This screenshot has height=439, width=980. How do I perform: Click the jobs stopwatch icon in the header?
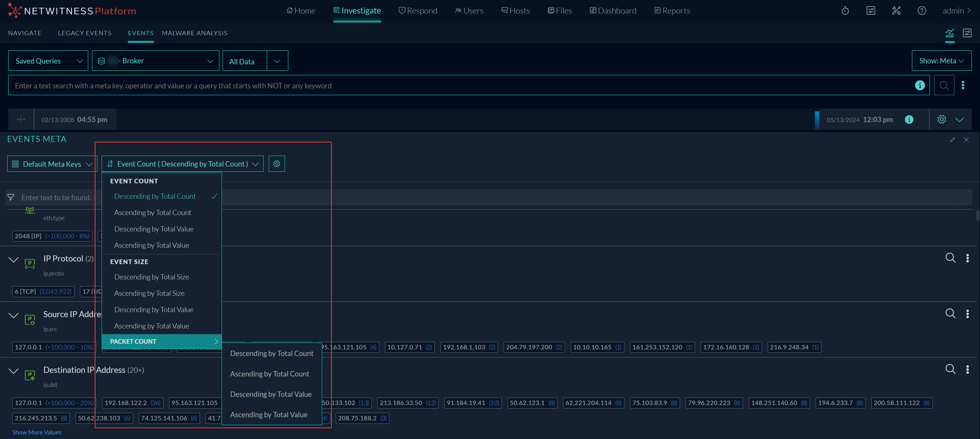point(845,11)
